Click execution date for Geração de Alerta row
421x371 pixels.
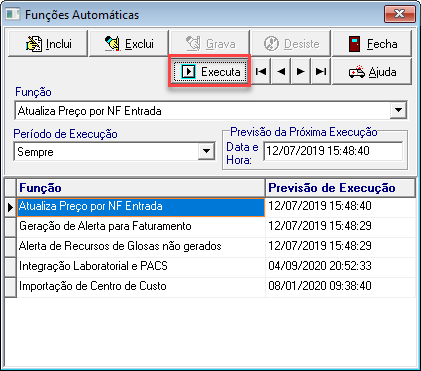point(340,227)
